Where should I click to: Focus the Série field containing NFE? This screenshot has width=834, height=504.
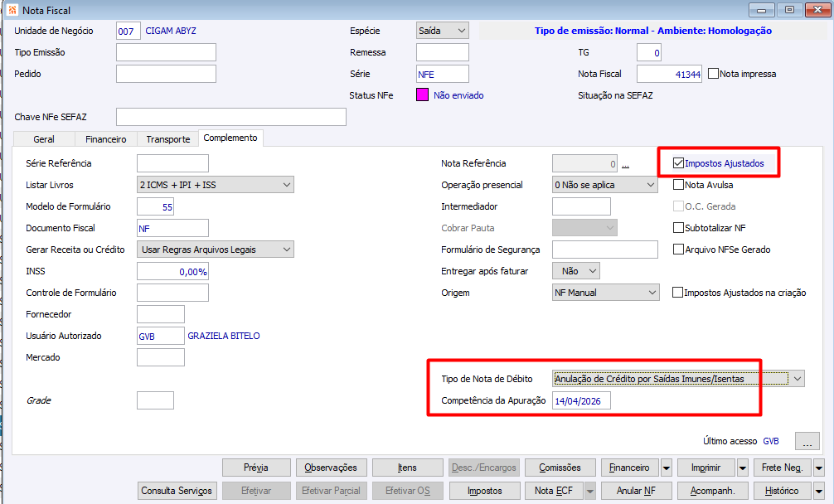(x=443, y=74)
